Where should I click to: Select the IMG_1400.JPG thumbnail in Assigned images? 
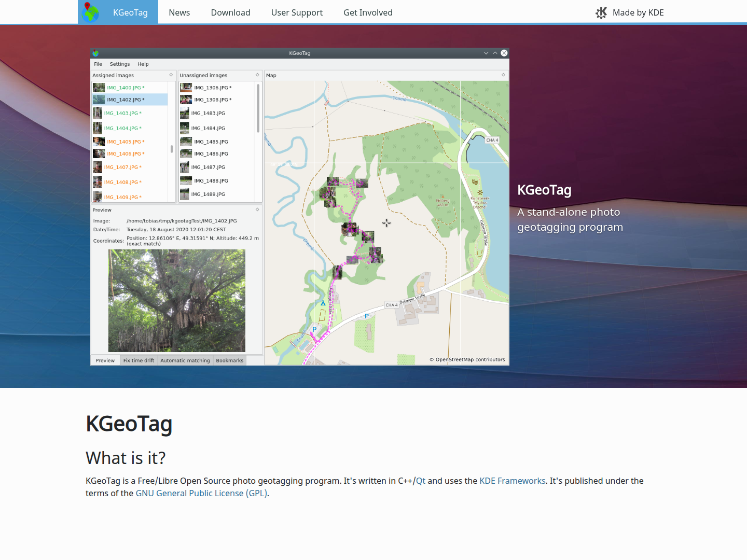pos(99,88)
